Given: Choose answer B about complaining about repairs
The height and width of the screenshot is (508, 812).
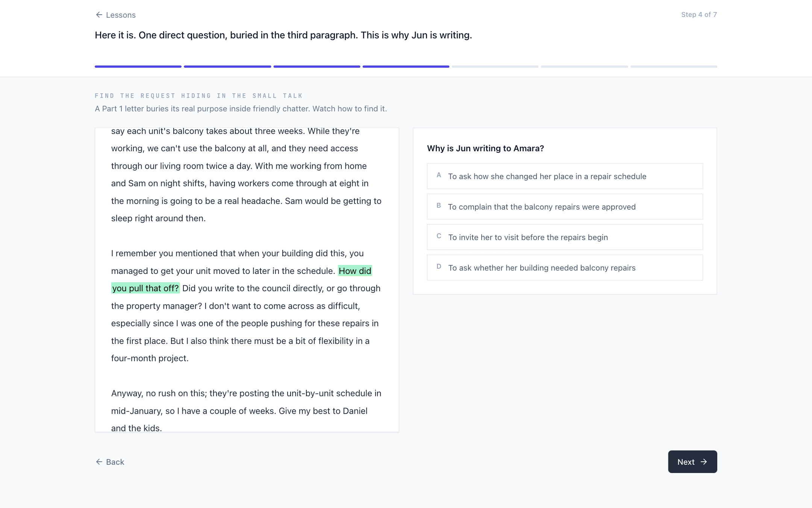Looking at the screenshot, I should point(565,207).
